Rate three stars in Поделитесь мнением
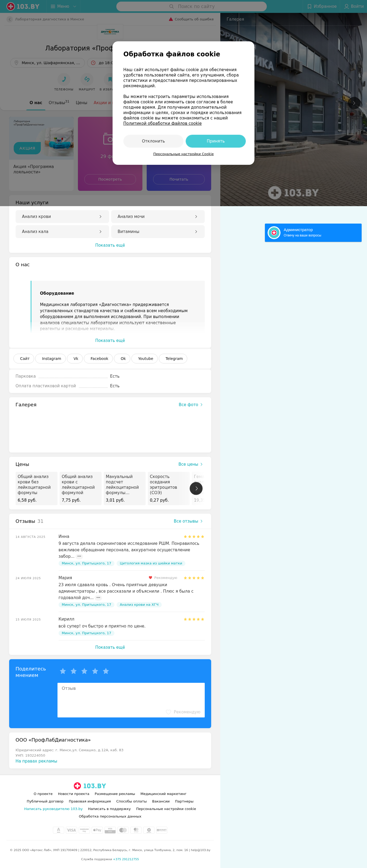 (84, 671)
